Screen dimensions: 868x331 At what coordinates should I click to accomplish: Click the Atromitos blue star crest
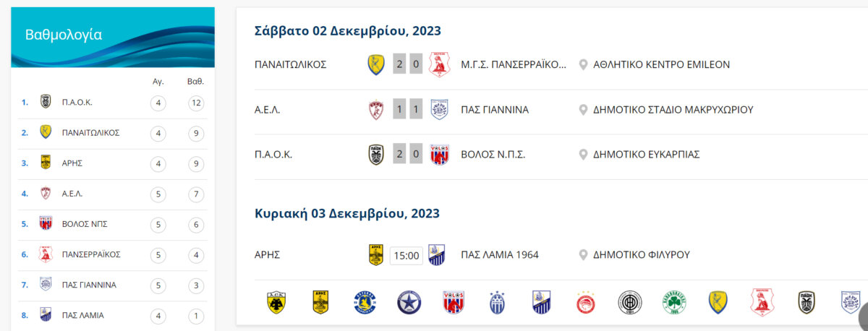tap(409, 301)
